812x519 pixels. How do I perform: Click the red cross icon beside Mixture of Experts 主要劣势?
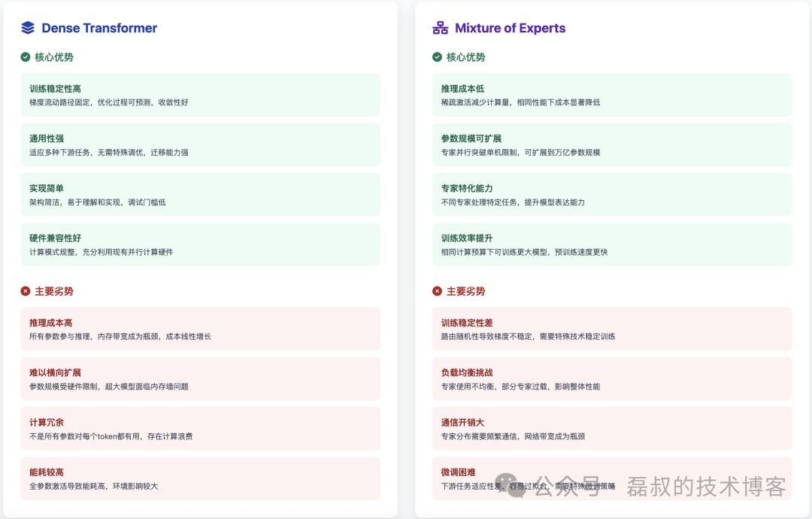coord(438,291)
